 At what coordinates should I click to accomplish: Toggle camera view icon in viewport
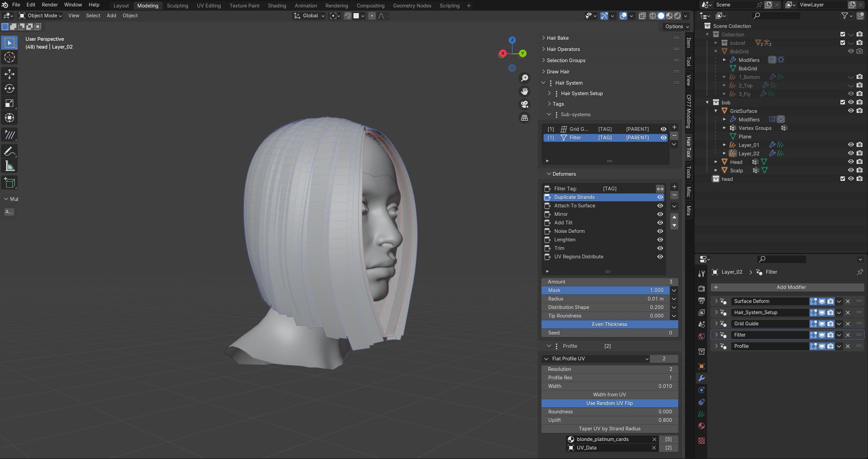click(524, 104)
